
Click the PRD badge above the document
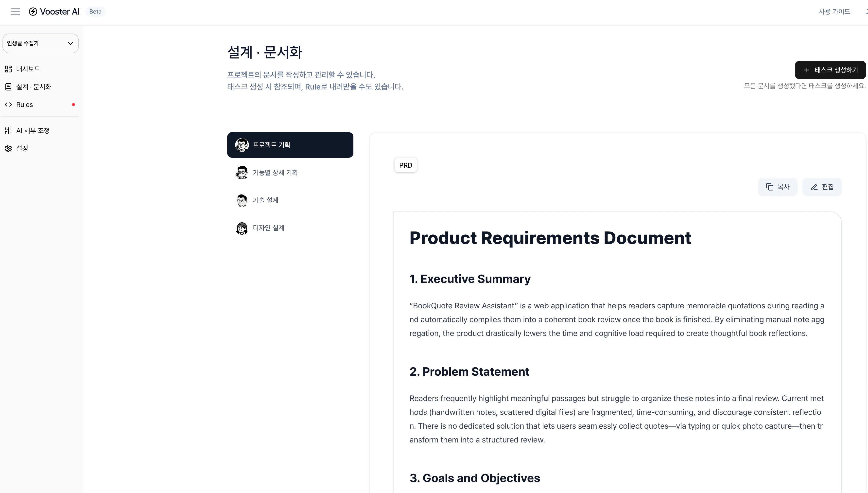click(405, 165)
